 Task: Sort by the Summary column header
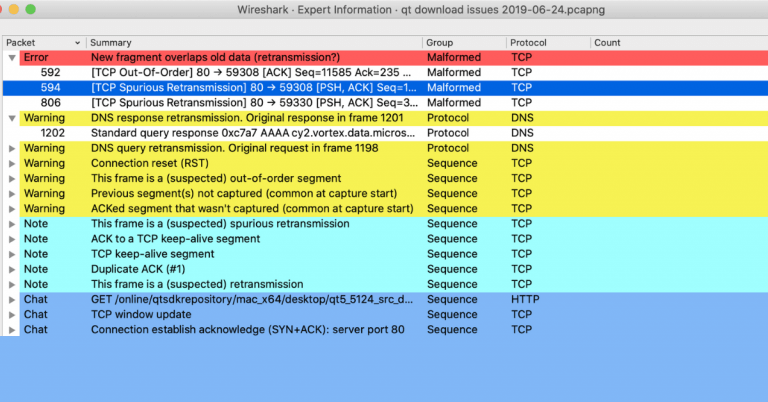[x=250, y=43]
